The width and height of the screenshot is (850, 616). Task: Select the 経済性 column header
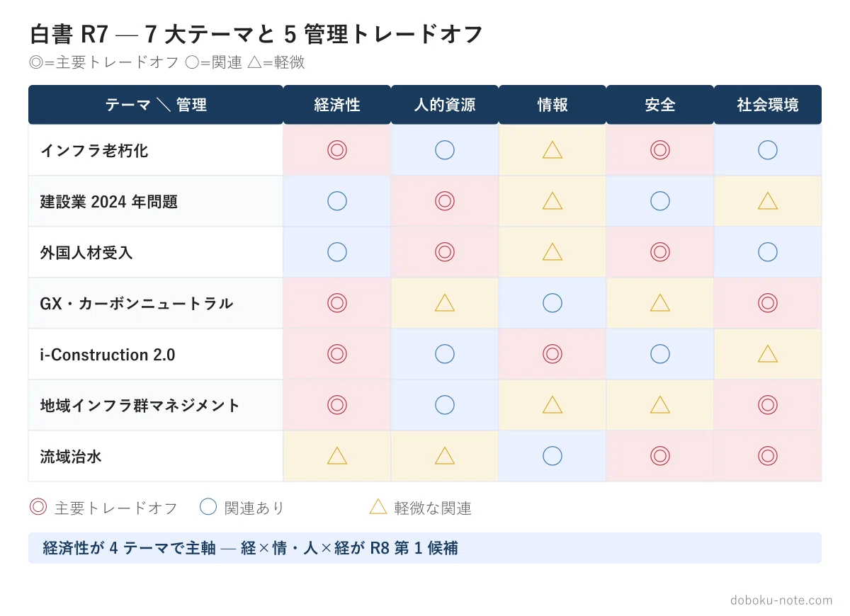(x=337, y=105)
